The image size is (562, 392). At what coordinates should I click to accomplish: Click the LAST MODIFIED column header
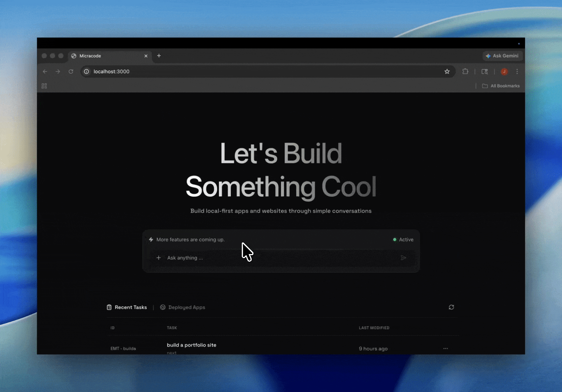374,328
